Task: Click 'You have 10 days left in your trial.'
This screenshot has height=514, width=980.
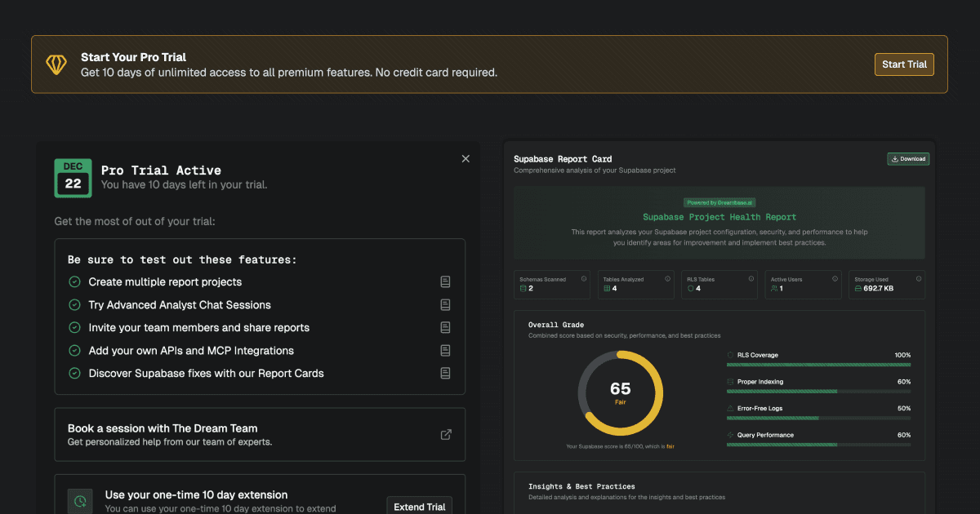Action: pos(184,185)
